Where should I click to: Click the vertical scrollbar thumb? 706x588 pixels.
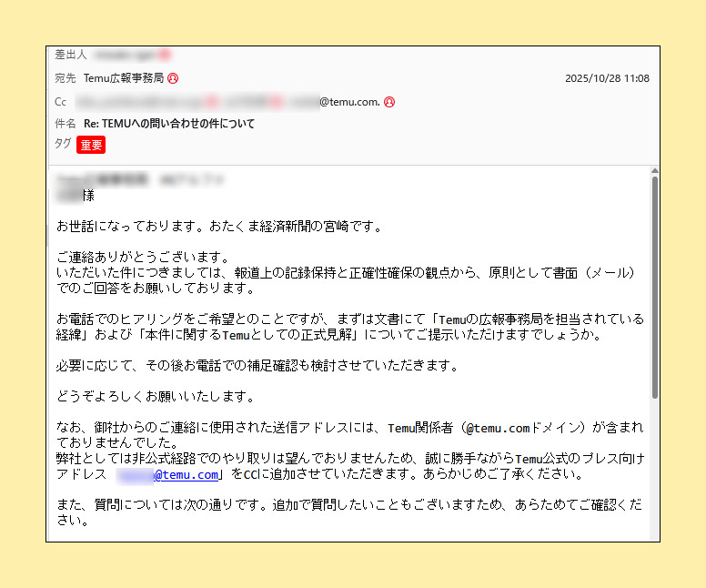coord(654,287)
